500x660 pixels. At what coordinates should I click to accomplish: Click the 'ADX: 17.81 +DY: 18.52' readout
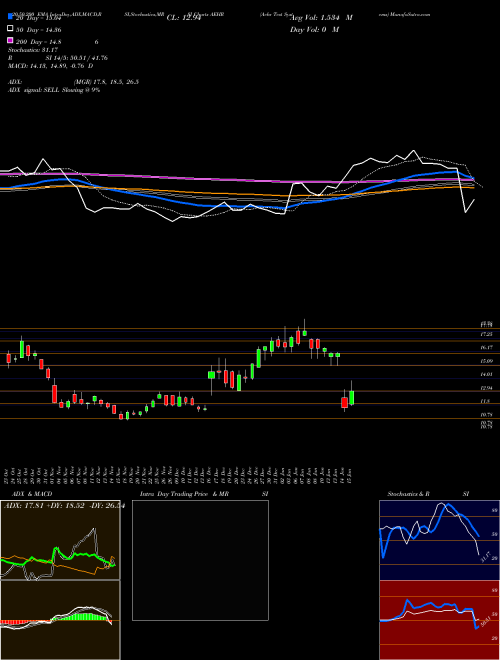(64, 506)
